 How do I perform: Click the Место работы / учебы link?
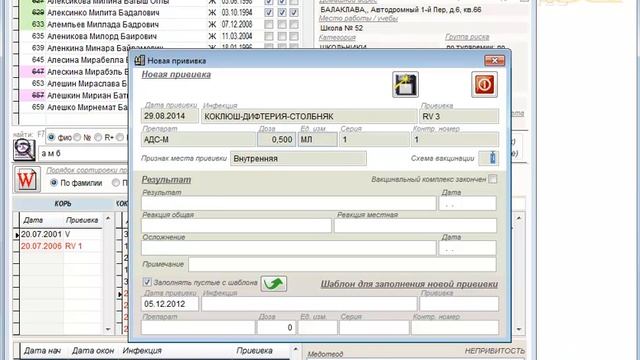tap(358, 18)
